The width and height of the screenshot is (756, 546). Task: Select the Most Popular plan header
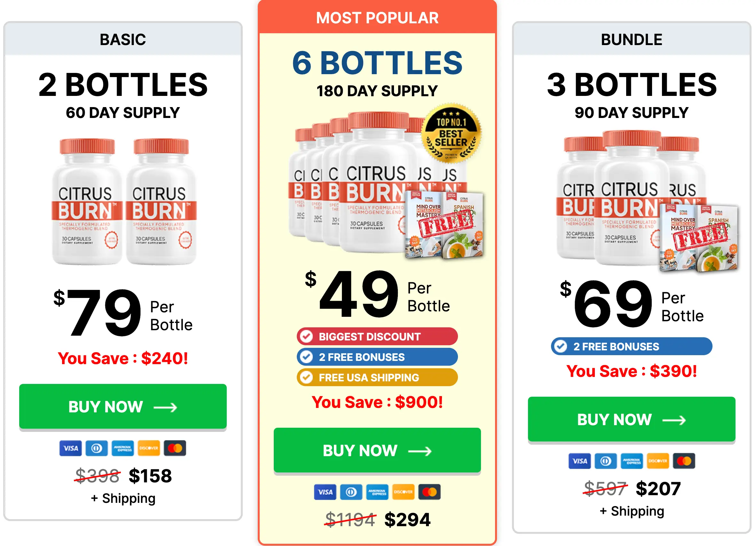coord(377,18)
